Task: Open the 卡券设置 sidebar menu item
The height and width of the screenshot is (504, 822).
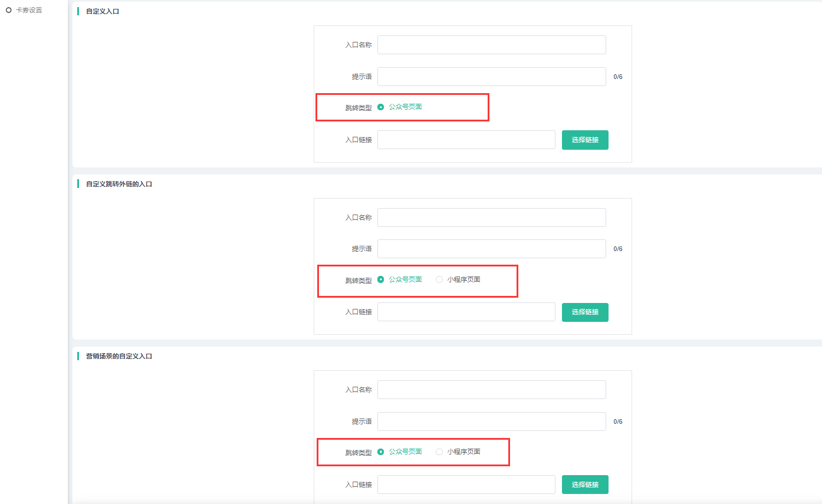Action: coord(28,10)
